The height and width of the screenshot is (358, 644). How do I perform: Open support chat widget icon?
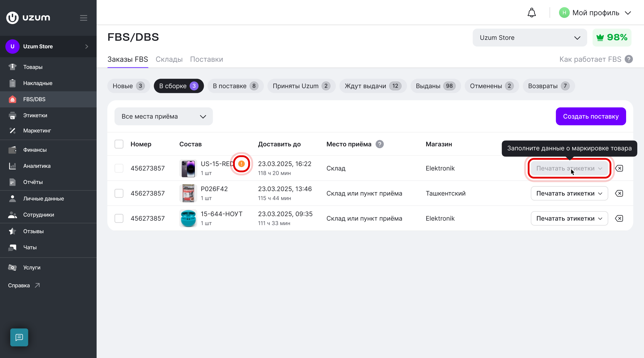(x=19, y=337)
